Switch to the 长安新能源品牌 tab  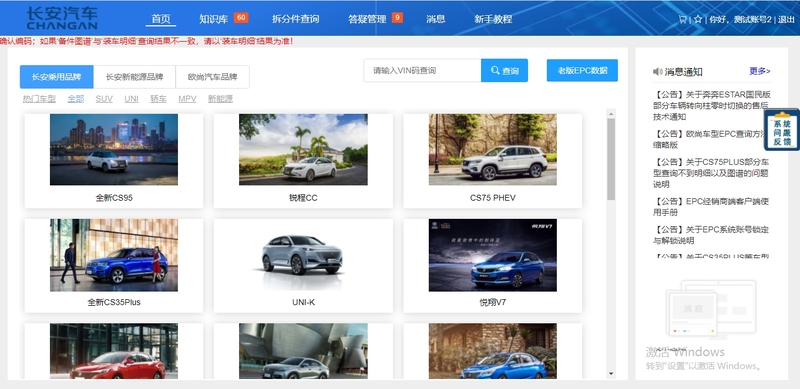[134, 77]
